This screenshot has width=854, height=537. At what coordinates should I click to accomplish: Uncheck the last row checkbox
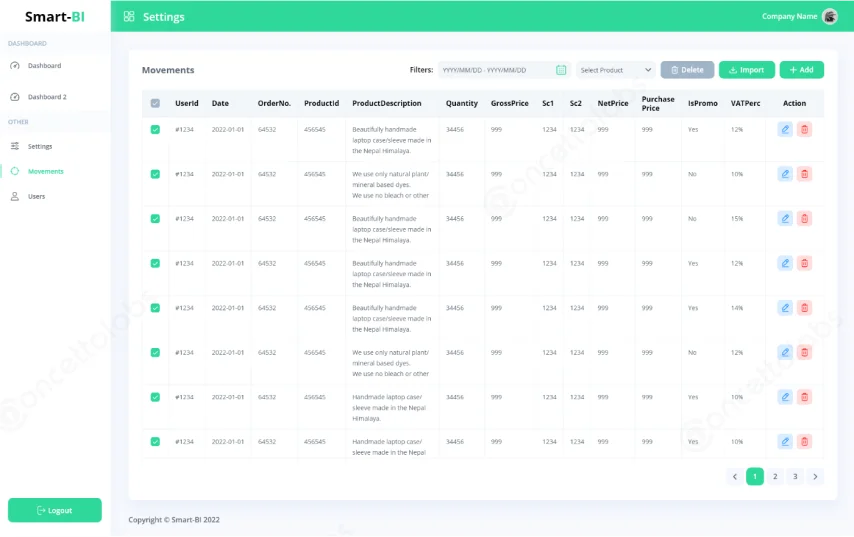click(x=155, y=441)
